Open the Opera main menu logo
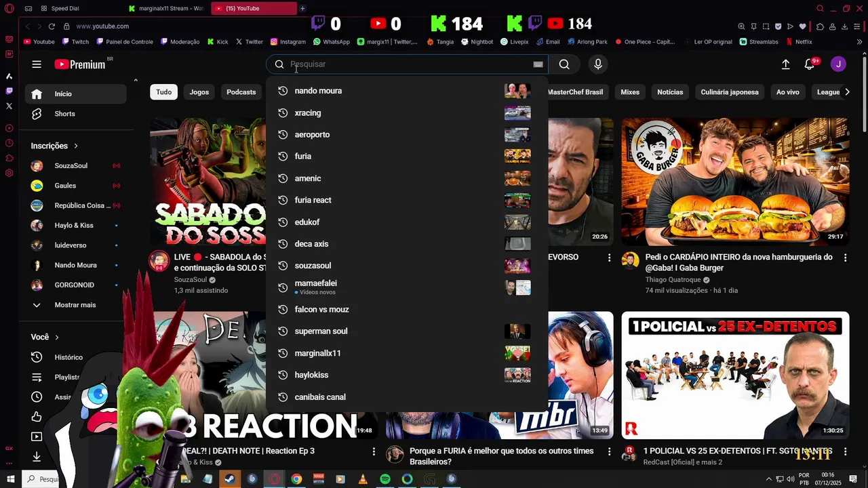 tap(9, 9)
